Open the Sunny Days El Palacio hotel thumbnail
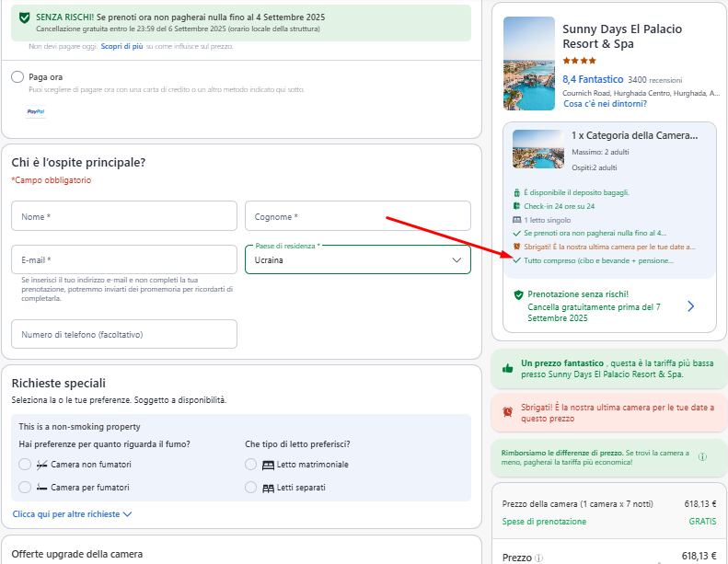The width and height of the screenshot is (728, 564). click(x=529, y=63)
